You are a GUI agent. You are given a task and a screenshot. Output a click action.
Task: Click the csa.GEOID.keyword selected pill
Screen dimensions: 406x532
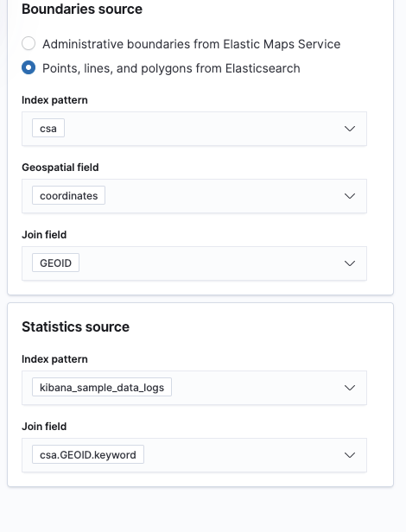88,454
